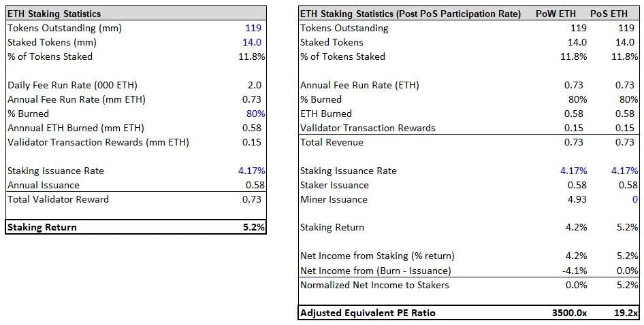The width and height of the screenshot is (644, 325).
Task: Click the bold "Staking Return" label in left table
Action: point(42,227)
